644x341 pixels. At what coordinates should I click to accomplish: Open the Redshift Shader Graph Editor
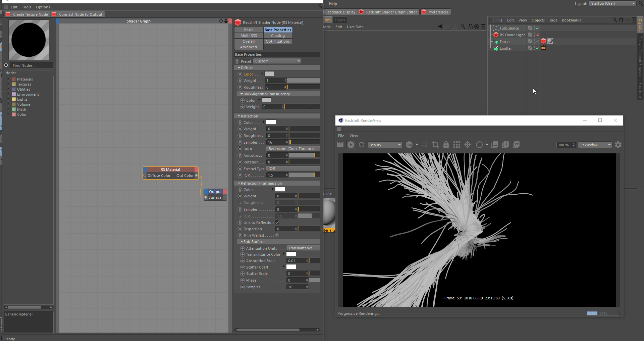tap(388, 12)
